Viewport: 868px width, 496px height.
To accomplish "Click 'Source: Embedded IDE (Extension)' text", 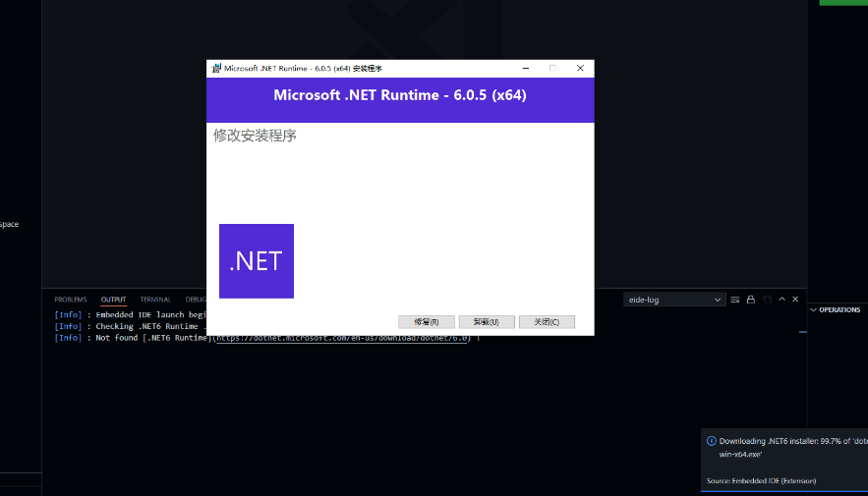I will pos(761,481).
